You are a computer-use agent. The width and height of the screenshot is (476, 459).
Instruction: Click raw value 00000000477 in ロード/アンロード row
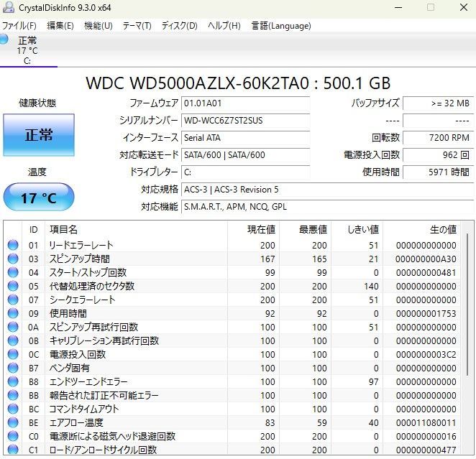pyautogui.click(x=426, y=450)
